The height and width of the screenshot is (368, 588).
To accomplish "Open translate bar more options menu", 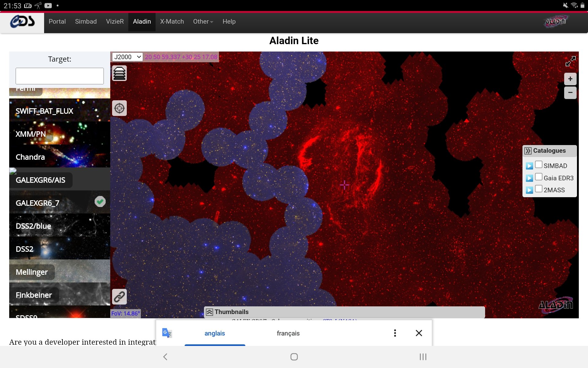I will [x=395, y=333].
